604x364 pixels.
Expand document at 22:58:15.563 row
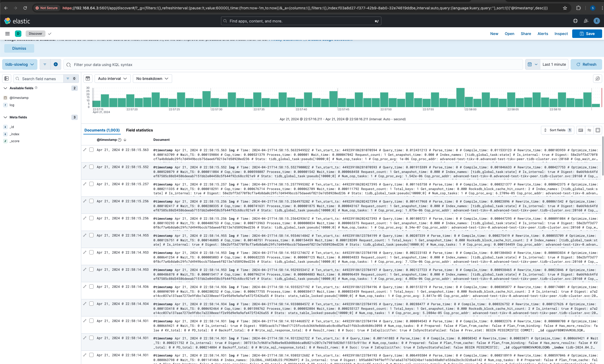(x=85, y=150)
